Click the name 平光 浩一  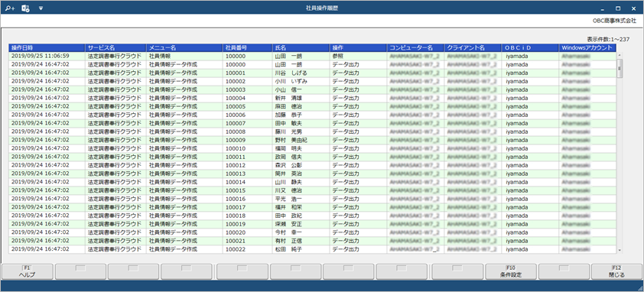288,199
